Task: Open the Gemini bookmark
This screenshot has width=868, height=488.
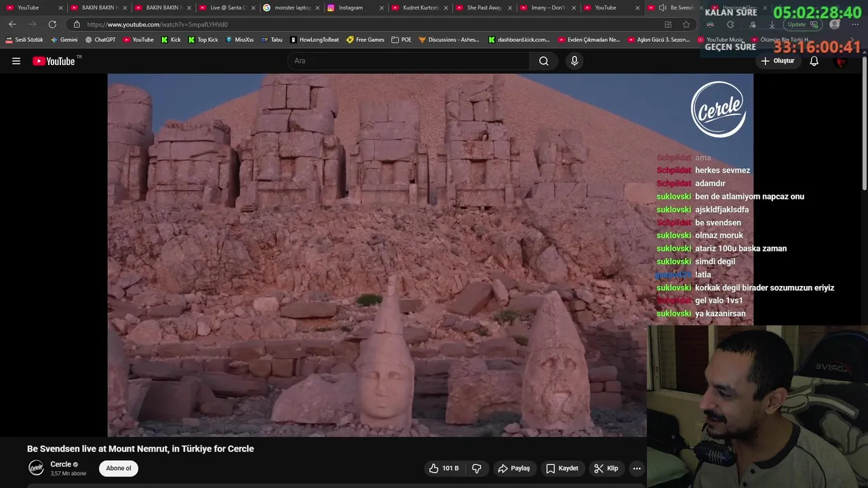Action: 64,40
